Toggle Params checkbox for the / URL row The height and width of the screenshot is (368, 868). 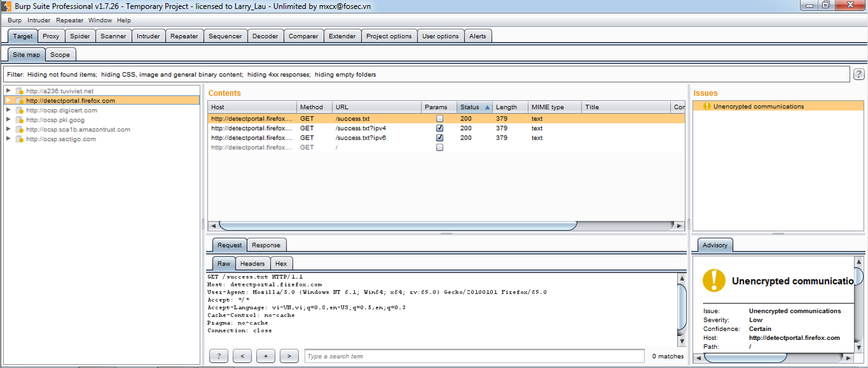click(440, 147)
